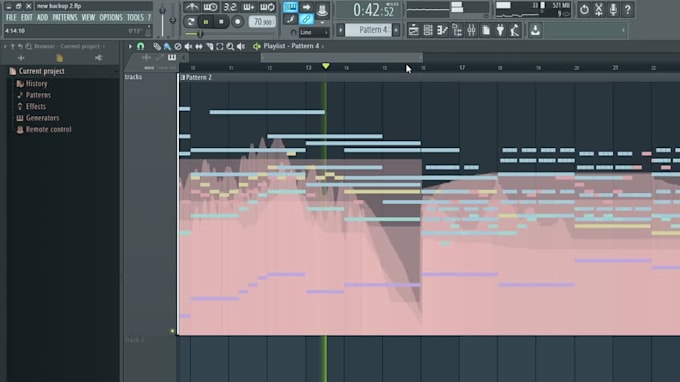Open the Line snap dropdown
Image resolution: width=680 pixels, height=382 pixels.
click(314, 33)
